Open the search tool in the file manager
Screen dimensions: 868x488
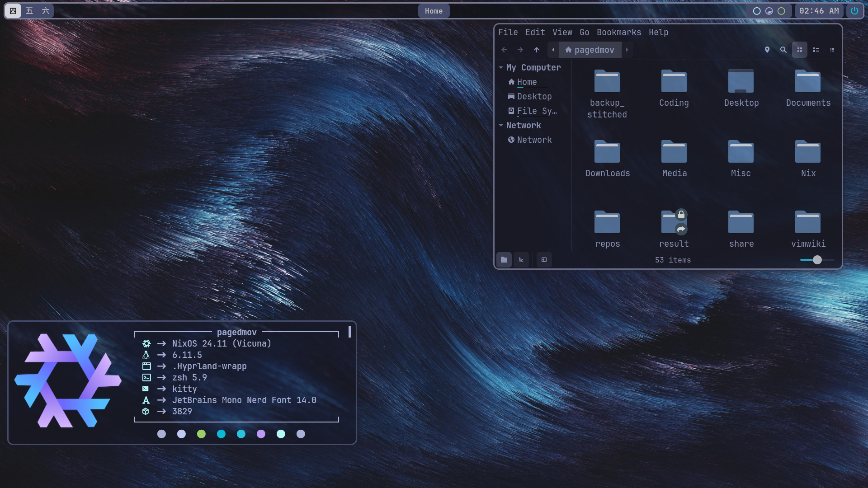pyautogui.click(x=783, y=50)
